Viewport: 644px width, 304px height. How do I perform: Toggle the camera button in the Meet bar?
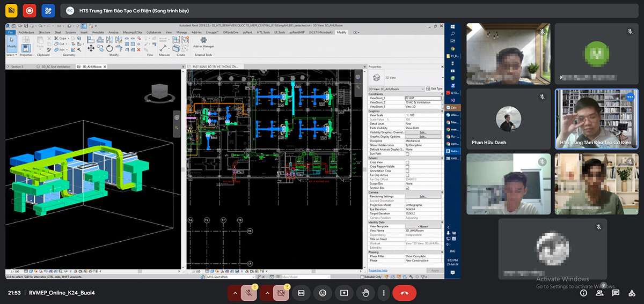pyautogui.click(x=281, y=293)
